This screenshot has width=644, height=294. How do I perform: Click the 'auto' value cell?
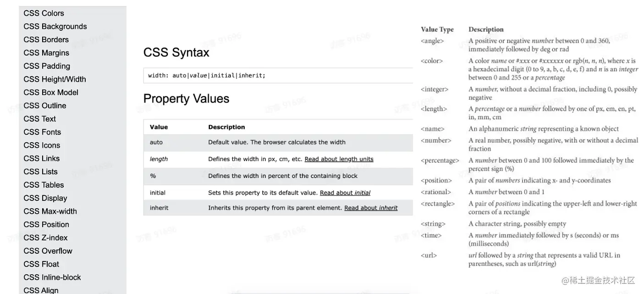pyautogui.click(x=156, y=142)
